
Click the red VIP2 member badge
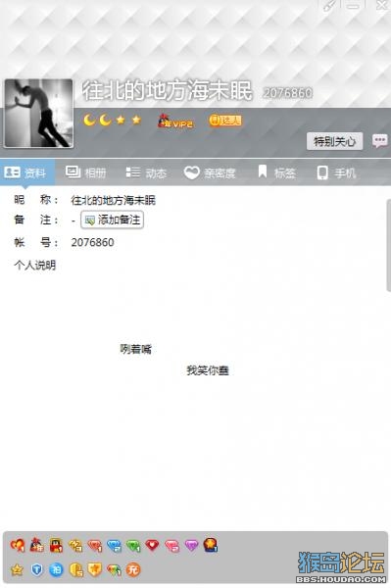(x=175, y=121)
